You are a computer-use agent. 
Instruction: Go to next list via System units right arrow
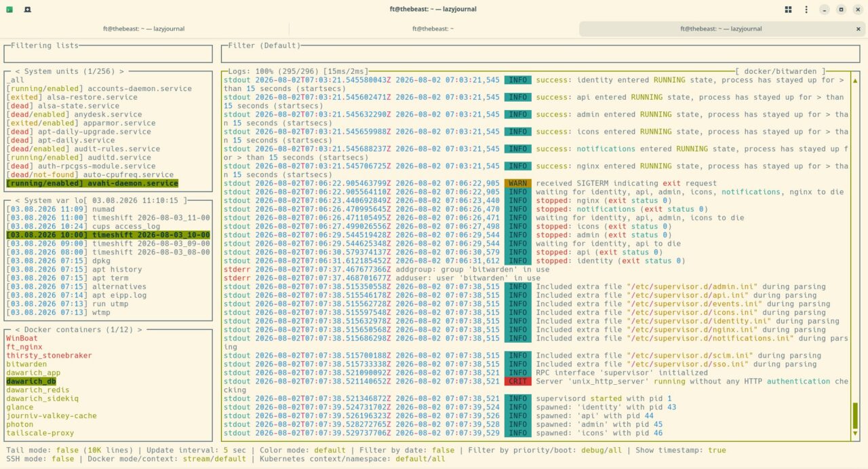click(121, 71)
